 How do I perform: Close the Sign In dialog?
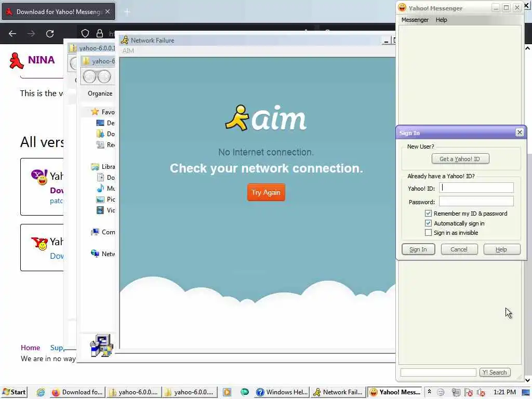click(519, 132)
